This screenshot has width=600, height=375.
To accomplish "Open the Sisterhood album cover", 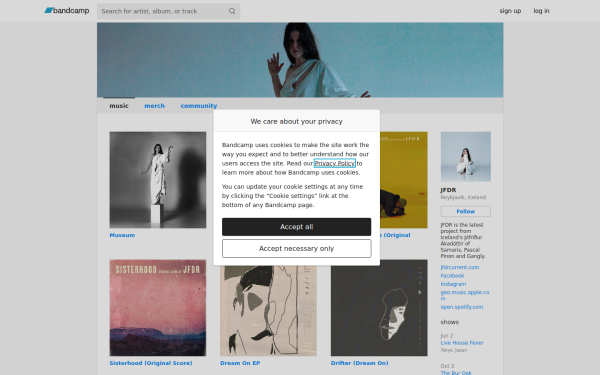I will [158, 308].
